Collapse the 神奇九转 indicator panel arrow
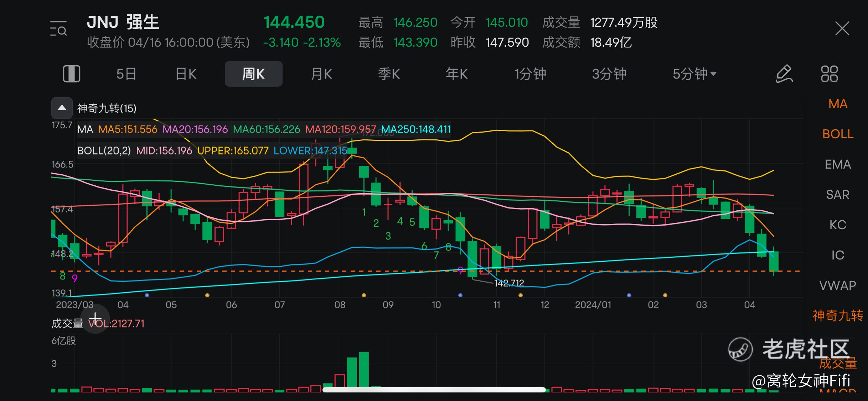 coord(62,108)
